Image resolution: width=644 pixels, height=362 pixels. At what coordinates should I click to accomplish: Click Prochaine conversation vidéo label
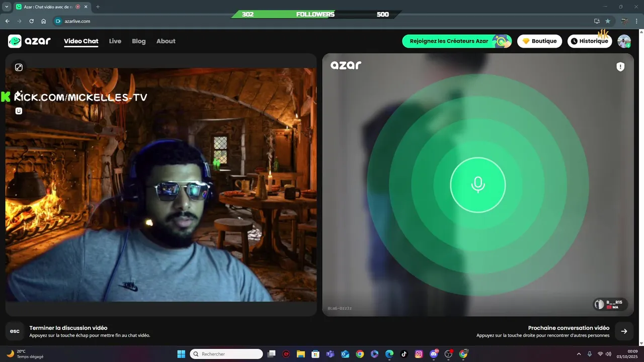click(x=569, y=328)
